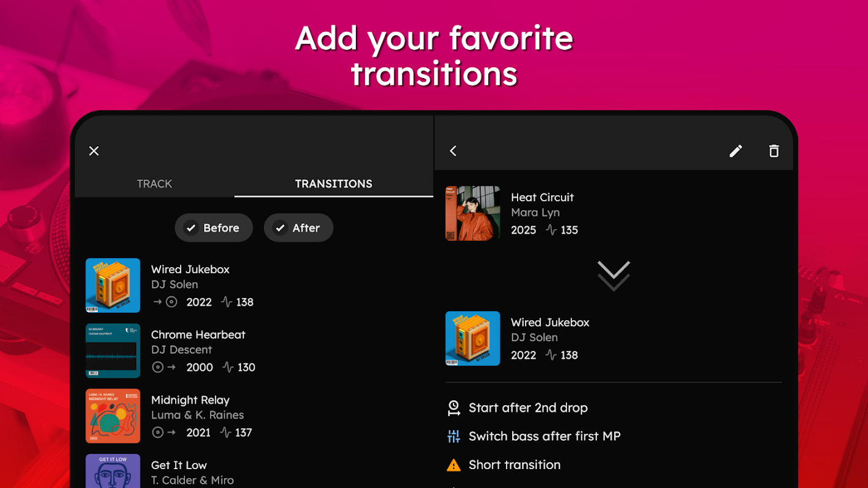This screenshot has height=488, width=868.
Task: Close the panel with the X icon
Action: tap(94, 151)
